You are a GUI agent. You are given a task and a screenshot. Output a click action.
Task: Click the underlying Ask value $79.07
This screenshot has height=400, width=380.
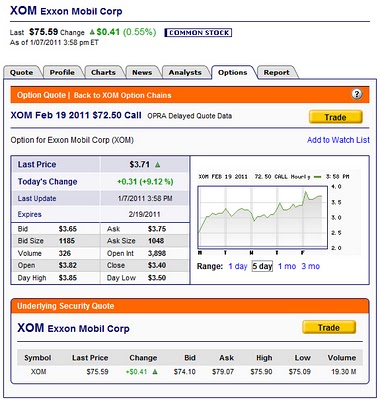pyautogui.click(x=223, y=372)
